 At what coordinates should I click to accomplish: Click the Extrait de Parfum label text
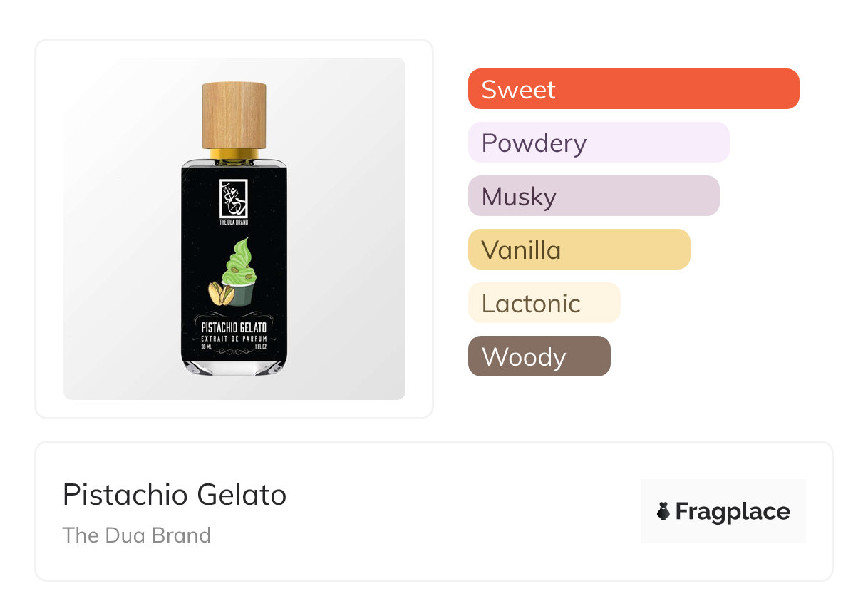point(234,338)
